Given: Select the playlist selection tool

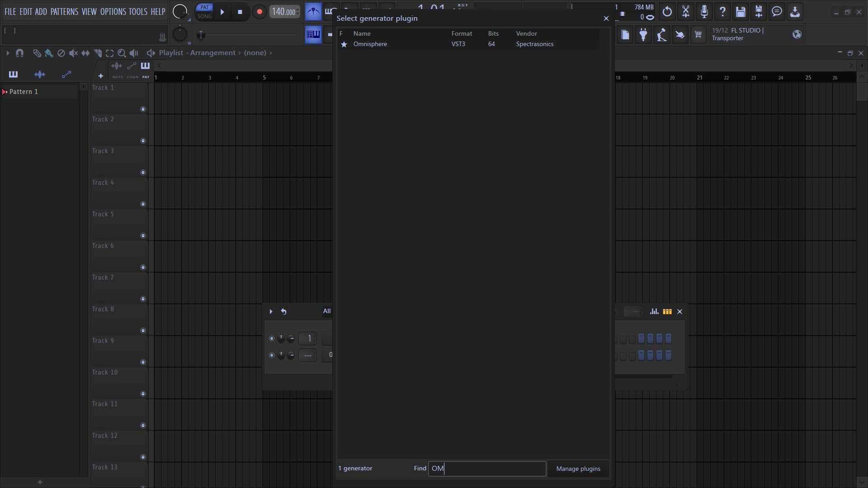Looking at the screenshot, I should tap(109, 53).
